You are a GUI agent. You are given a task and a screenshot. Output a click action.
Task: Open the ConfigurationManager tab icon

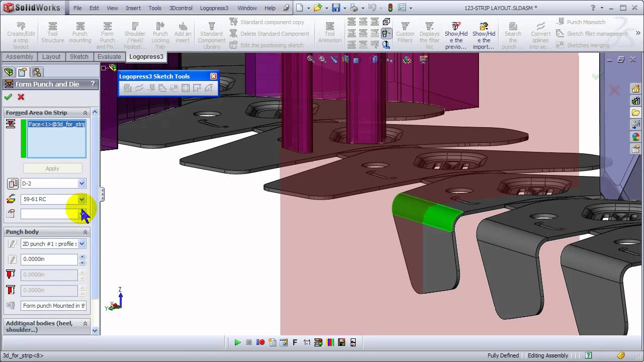[37, 72]
